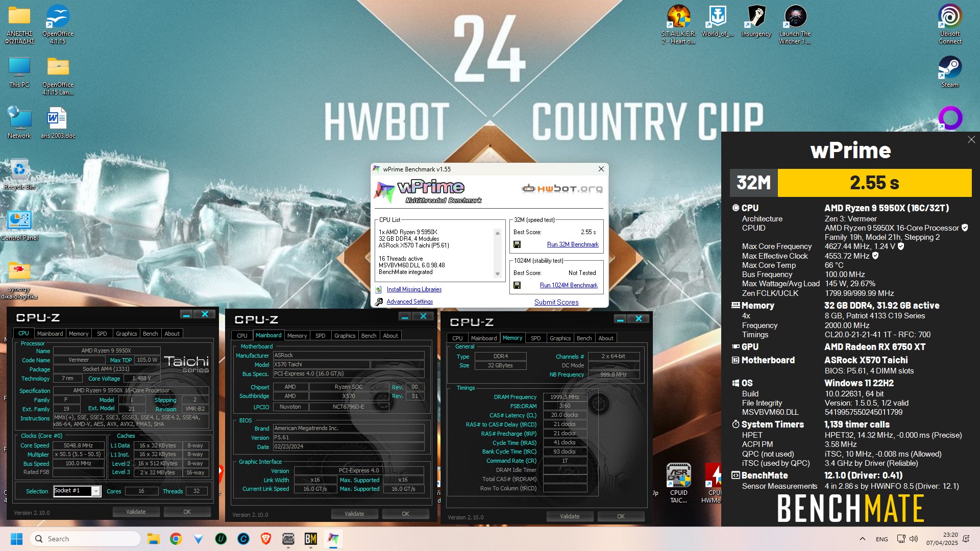Image resolution: width=980 pixels, height=551 pixels.
Task: Click the document icon beside Install Missing Libraries
Action: [x=379, y=289]
